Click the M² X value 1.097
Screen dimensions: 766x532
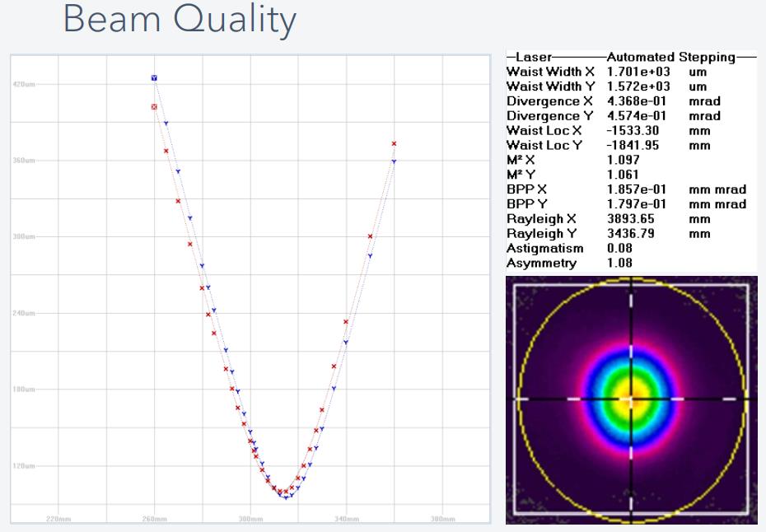[623, 160]
